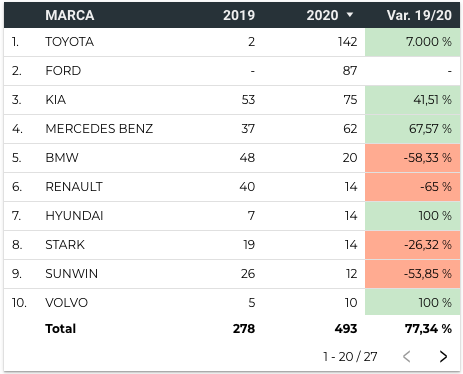Screen dimensions: 463x374
Task: Click the MERCEDES BENZ row
Action: click(x=232, y=129)
